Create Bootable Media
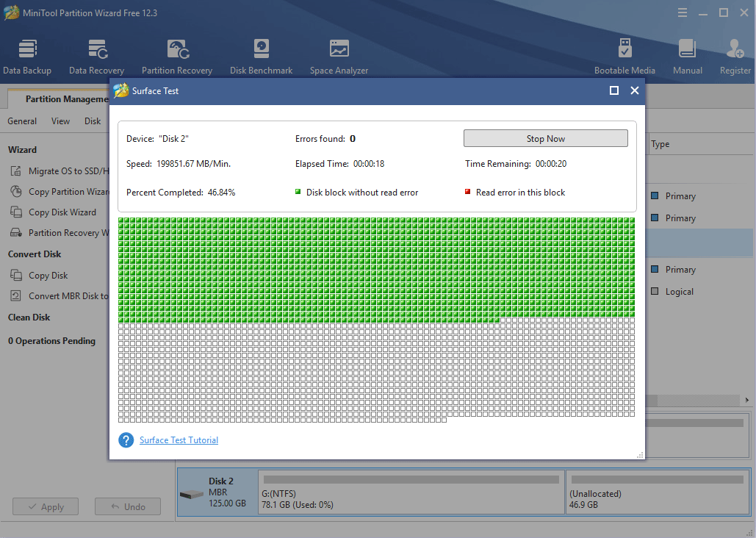756x538 pixels. [624, 57]
